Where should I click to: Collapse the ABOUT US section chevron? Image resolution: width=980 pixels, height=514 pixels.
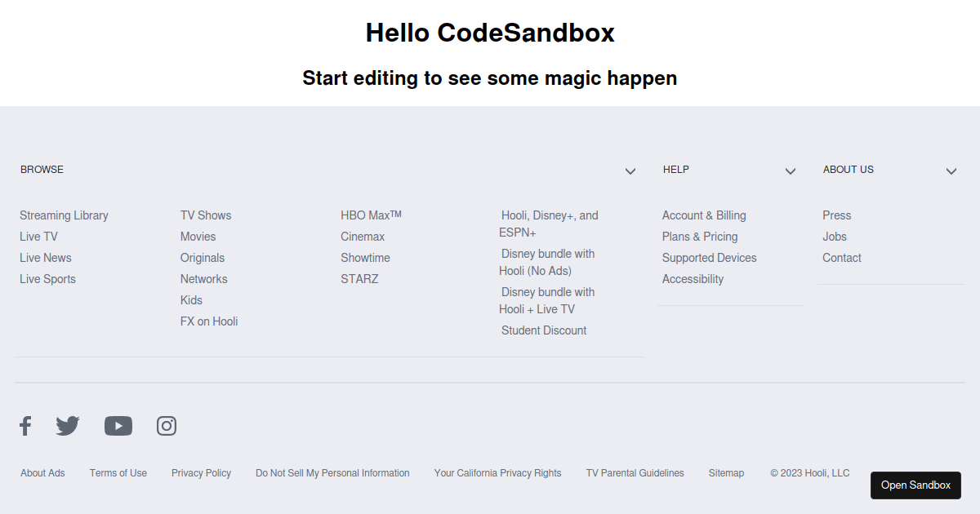951,171
